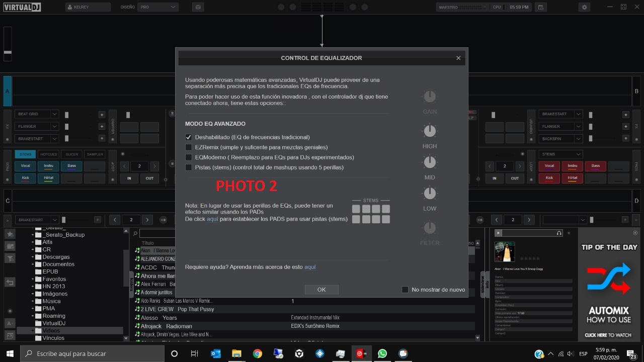644x362 pixels.
Task: Open Windows notification center
Action: pyautogui.click(x=632, y=354)
